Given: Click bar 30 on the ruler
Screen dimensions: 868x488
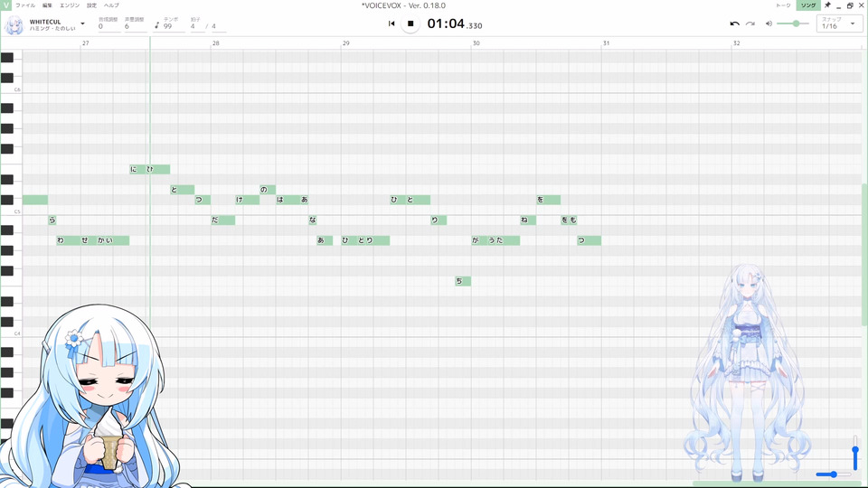Looking at the screenshot, I should pyautogui.click(x=476, y=43).
